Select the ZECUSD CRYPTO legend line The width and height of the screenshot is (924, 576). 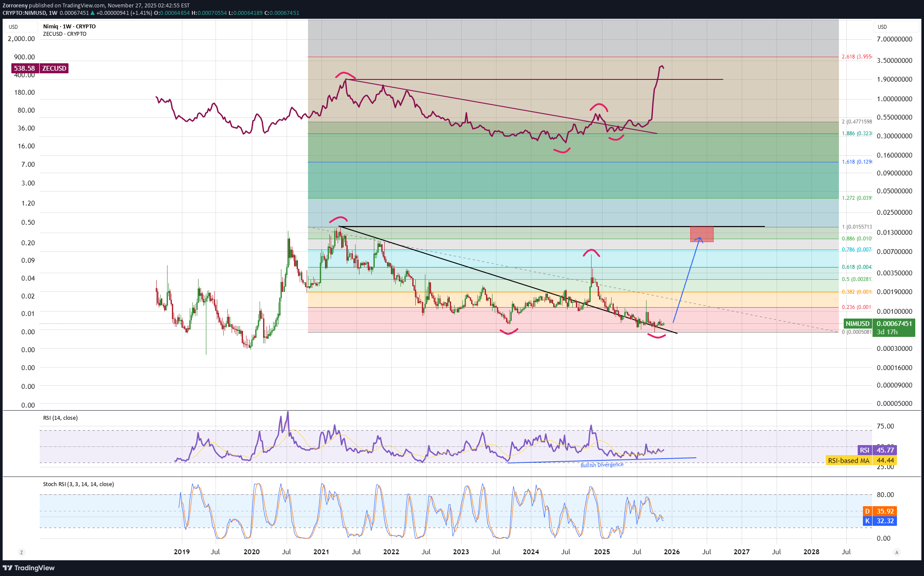coord(65,34)
